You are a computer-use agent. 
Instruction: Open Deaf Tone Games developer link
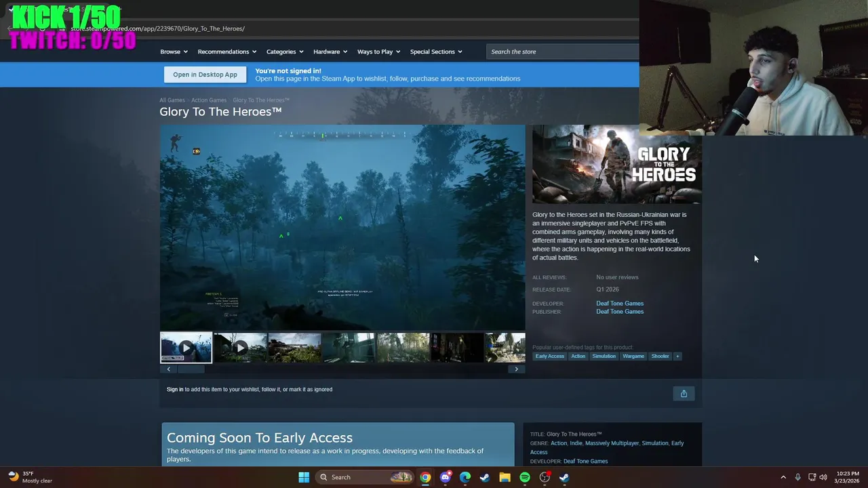(620, 304)
